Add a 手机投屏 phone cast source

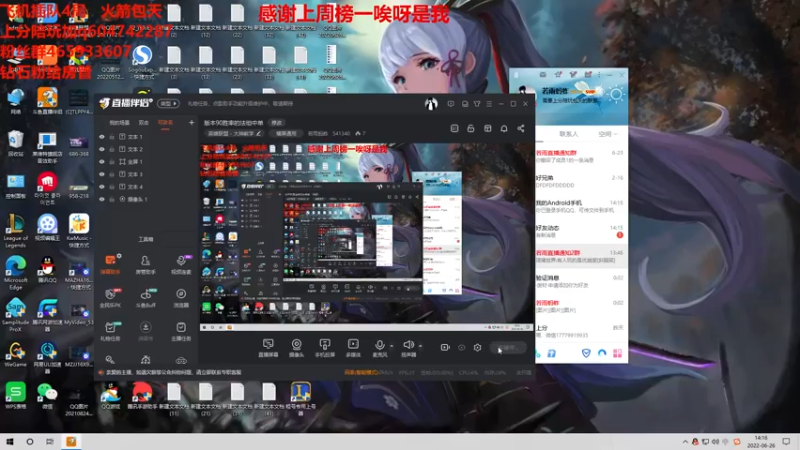tap(324, 347)
